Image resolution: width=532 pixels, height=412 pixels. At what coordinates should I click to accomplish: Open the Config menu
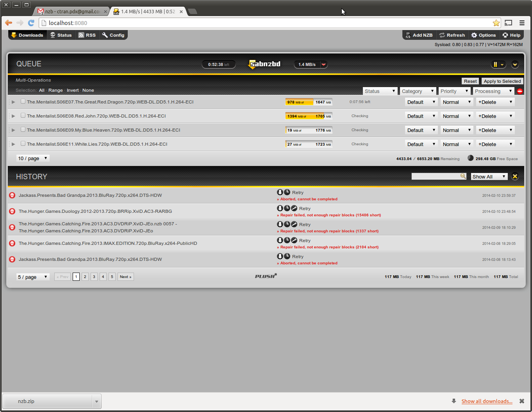(x=113, y=35)
